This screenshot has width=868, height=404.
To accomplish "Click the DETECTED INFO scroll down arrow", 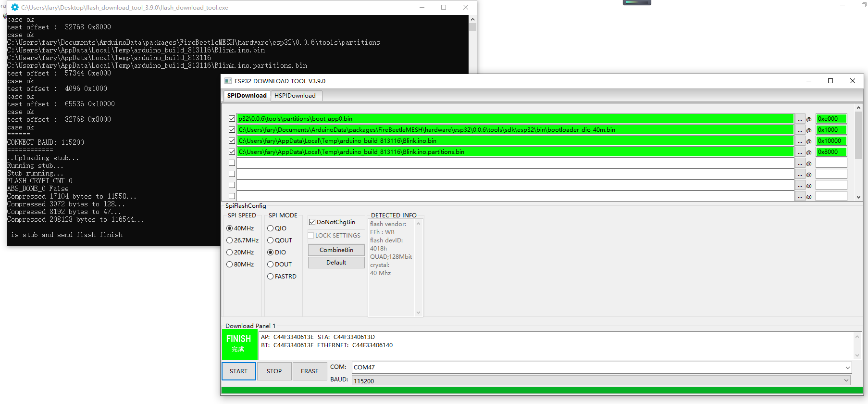I will (418, 313).
